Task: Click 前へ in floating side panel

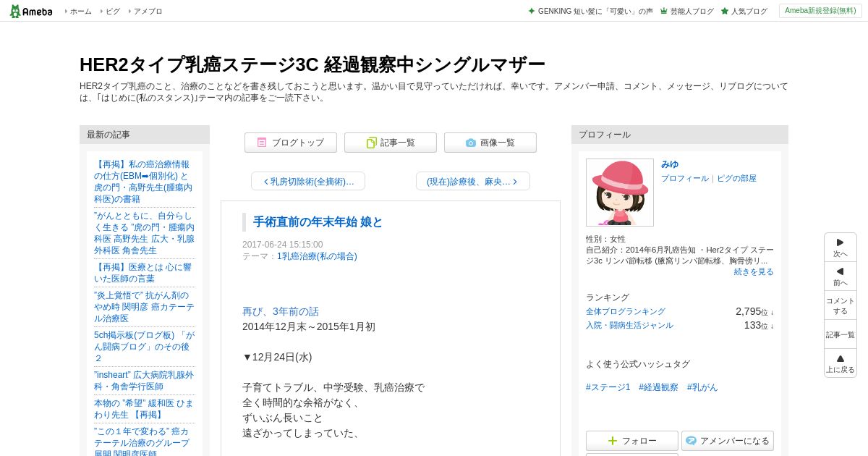Action: click(841, 276)
